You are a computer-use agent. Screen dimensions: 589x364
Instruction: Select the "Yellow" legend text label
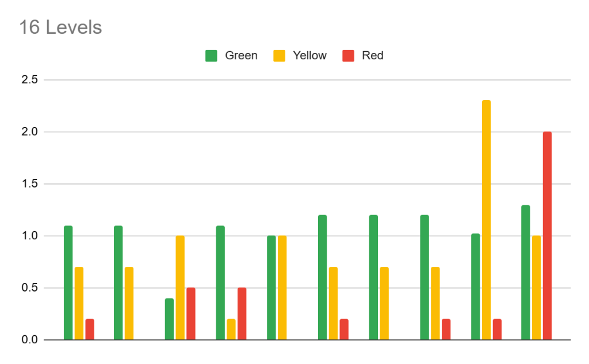[309, 56]
